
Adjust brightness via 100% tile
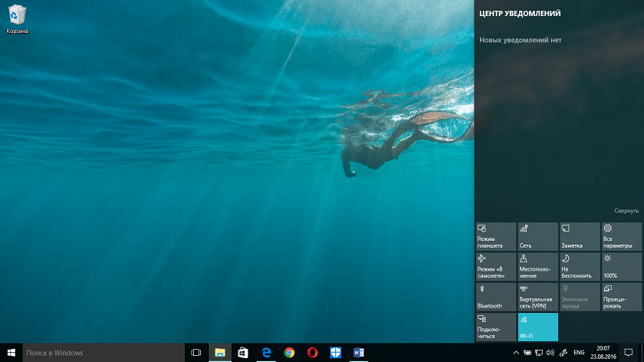[621, 267]
